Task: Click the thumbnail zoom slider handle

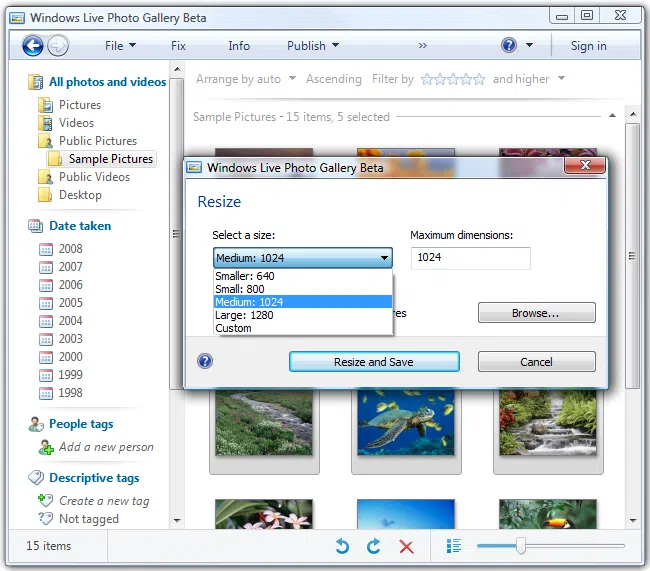Action: point(520,545)
